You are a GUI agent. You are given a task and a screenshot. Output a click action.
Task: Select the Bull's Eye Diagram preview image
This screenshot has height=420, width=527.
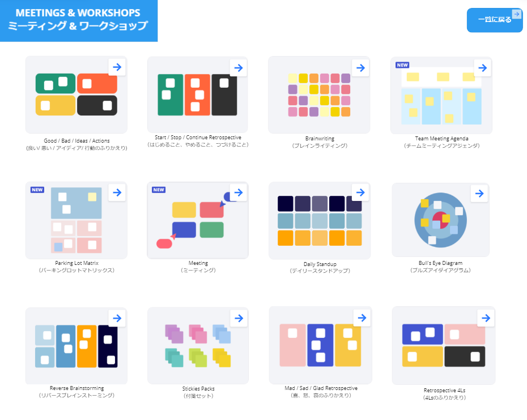coord(440,221)
